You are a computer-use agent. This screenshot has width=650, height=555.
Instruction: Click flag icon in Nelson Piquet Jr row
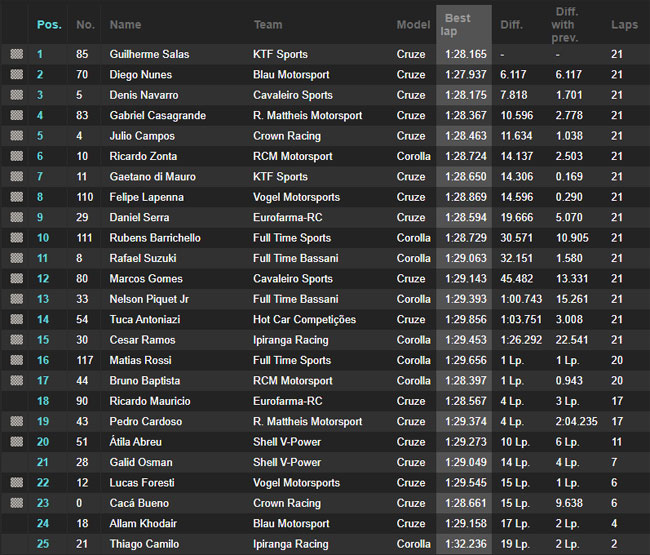[17, 298]
